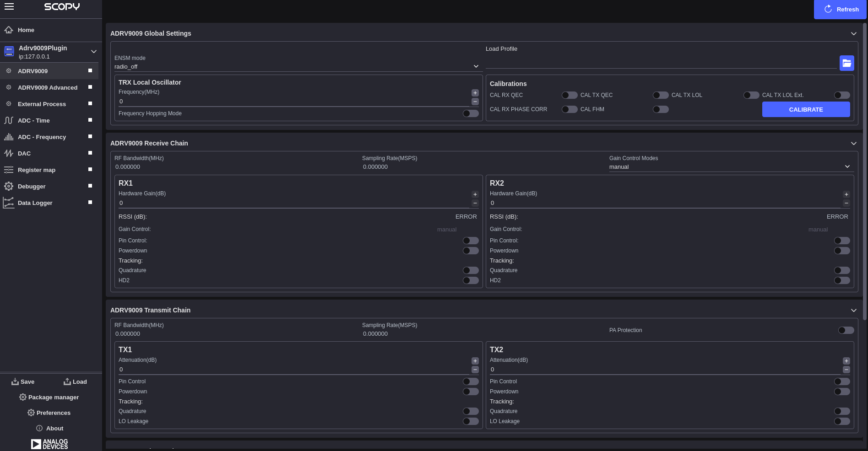Viewport: 868px width, 451px height.
Task: Click the Home icon in sidebar
Action: [8, 30]
